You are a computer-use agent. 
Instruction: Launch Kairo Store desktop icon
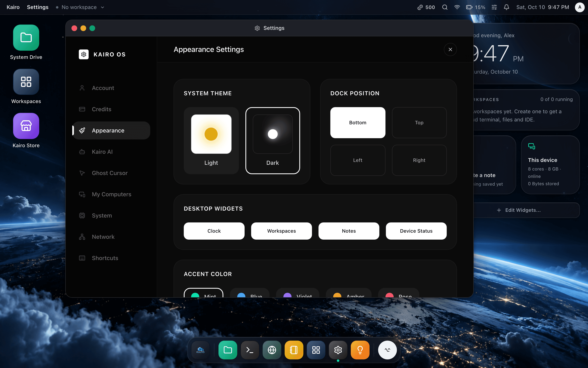[26, 130]
